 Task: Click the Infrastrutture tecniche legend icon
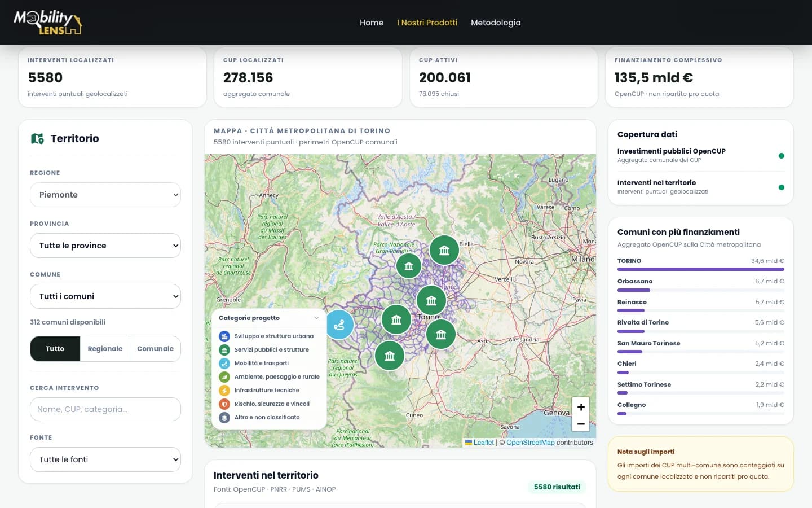pyautogui.click(x=224, y=390)
